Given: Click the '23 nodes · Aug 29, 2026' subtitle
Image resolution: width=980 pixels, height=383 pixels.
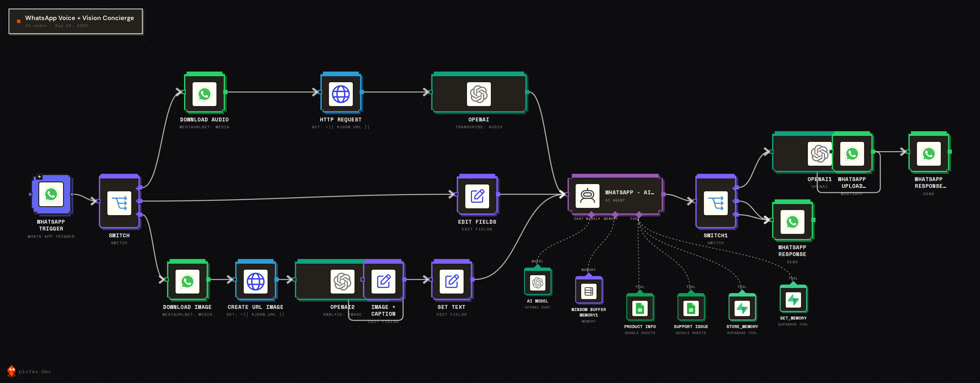Looking at the screenshot, I should click(x=56, y=26).
